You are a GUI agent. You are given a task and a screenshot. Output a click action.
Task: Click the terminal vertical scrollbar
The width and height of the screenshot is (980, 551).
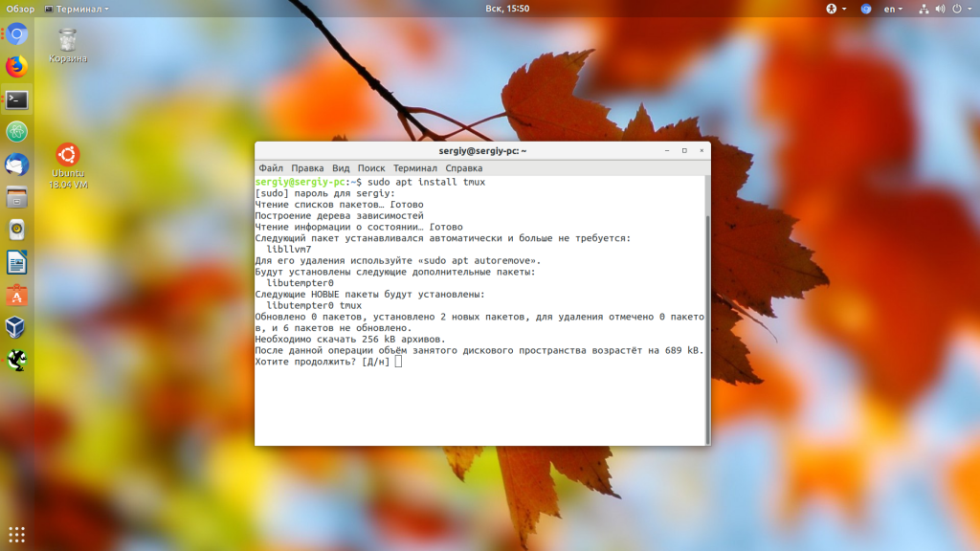(707, 328)
